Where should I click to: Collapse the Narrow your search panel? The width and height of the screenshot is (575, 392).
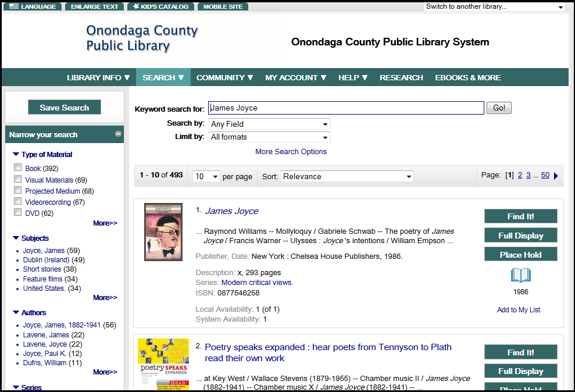[118, 134]
